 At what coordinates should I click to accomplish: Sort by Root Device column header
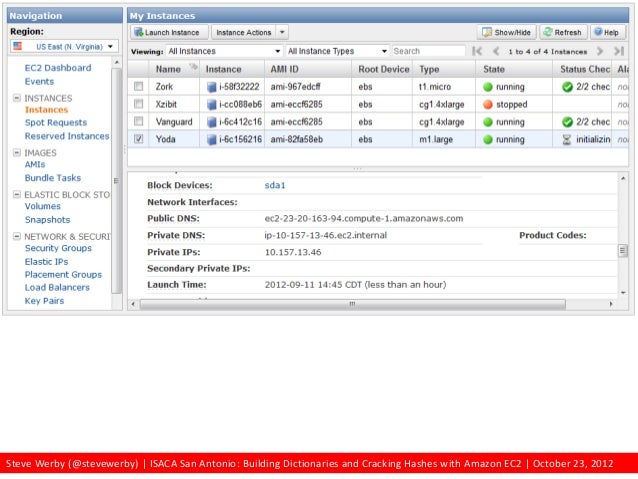click(382, 69)
